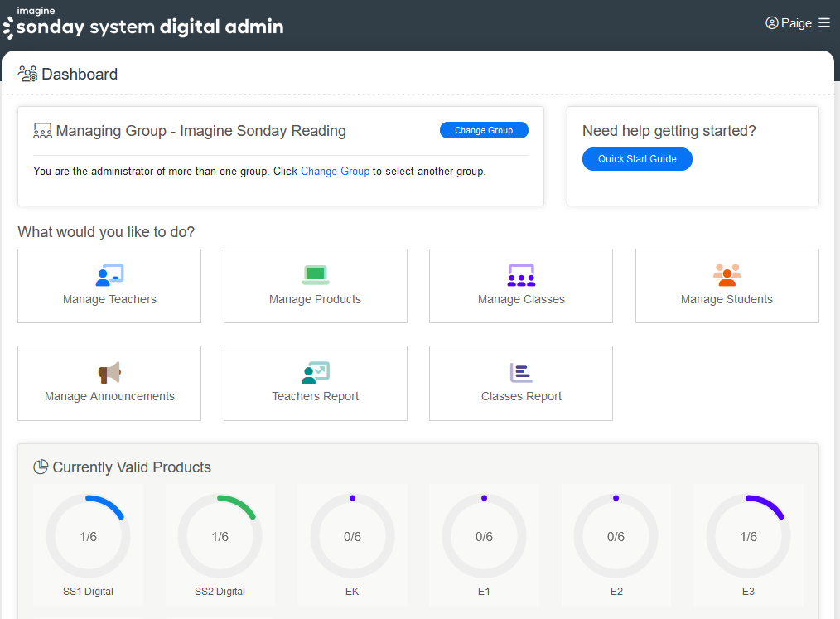Click the Change Group inline link
The height and width of the screenshot is (619, 840).
335,172
